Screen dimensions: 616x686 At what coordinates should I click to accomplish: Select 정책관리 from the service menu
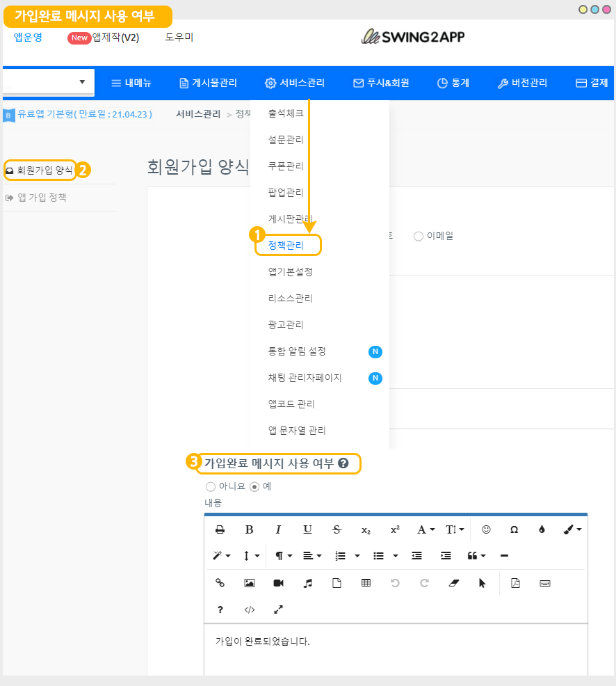286,245
